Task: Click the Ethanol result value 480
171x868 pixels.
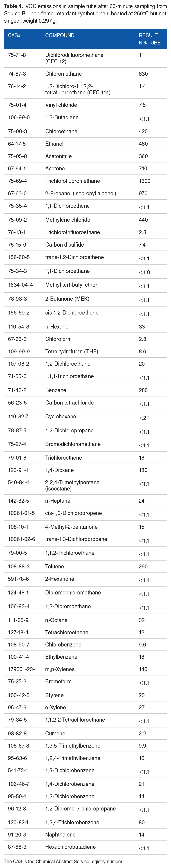Action: pos(143,144)
